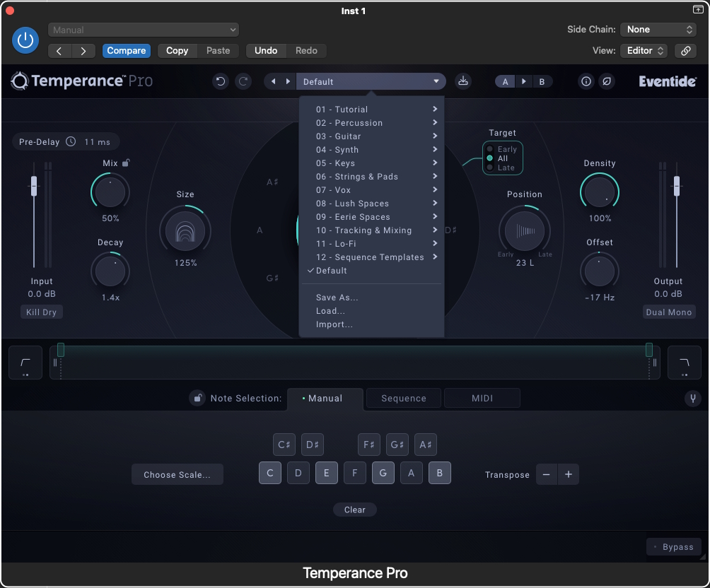The image size is (710, 588).
Task: Click the low-cut filter shape icon
Action: click(25, 363)
